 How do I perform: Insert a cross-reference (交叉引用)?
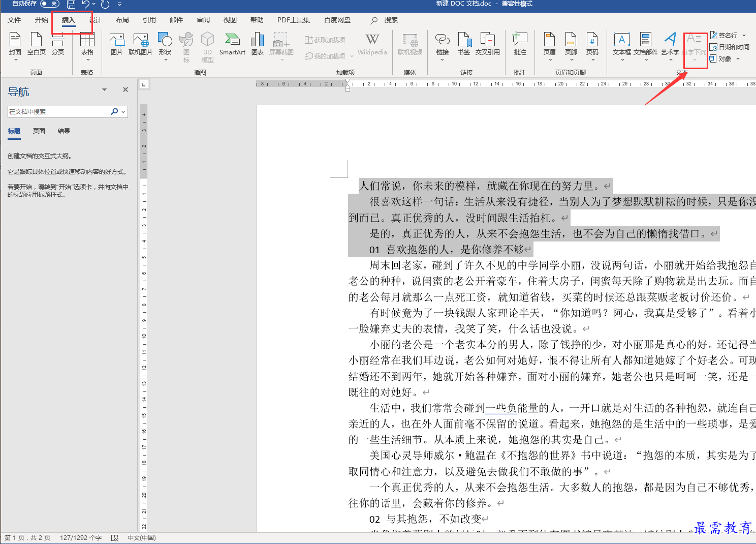[x=488, y=45]
